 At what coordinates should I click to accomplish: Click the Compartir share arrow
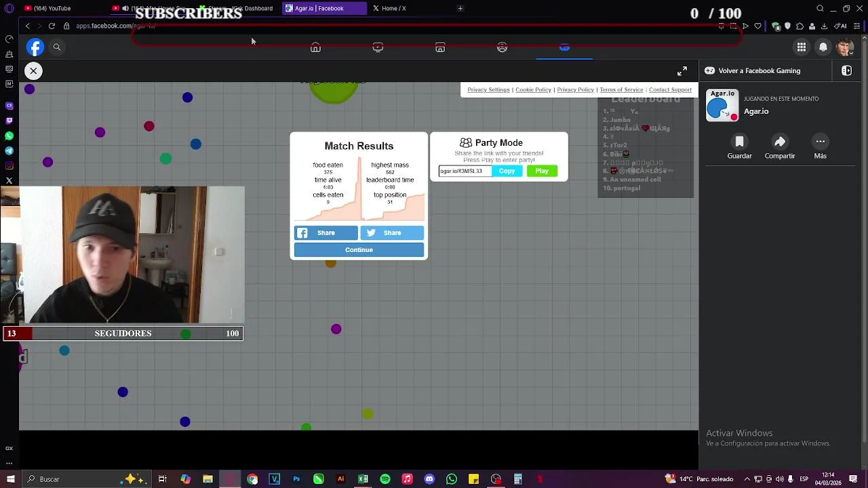click(780, 142)
